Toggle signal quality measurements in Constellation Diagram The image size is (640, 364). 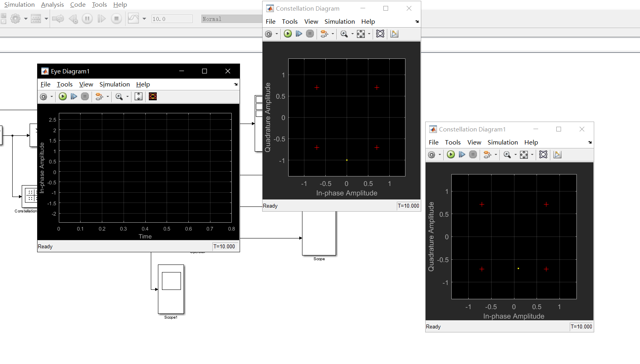[394, 34]
